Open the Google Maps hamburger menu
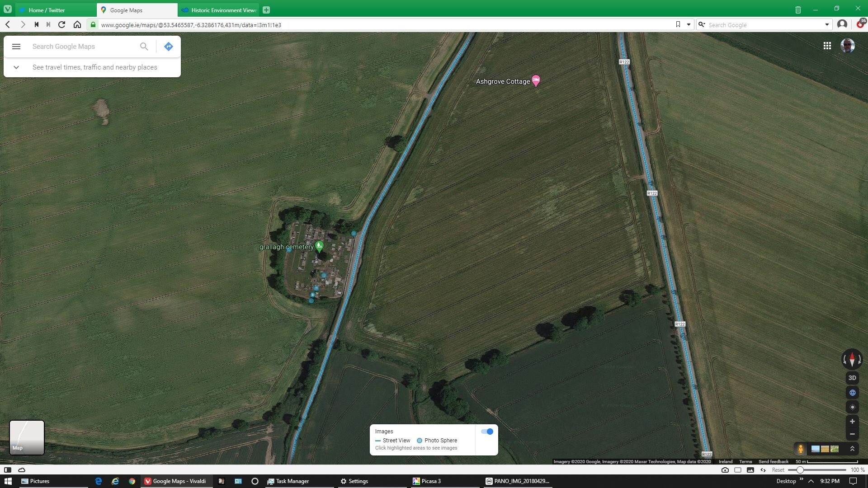868x488 pixels. (x=16, y=47)
